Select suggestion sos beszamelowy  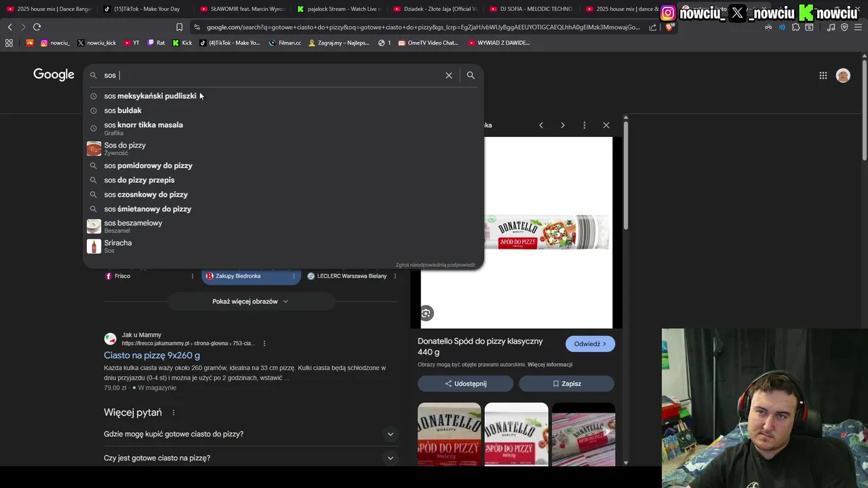(x=283, y=226)
